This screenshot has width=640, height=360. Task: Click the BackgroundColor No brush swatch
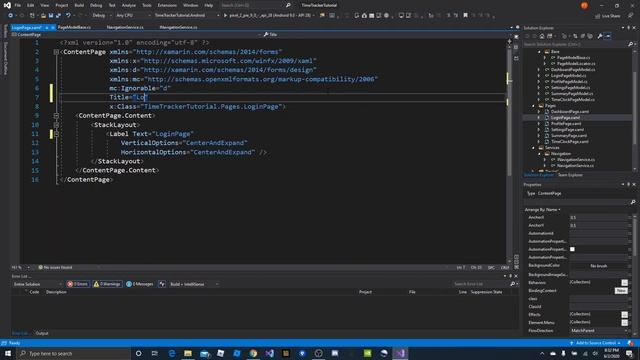point(598,266)
